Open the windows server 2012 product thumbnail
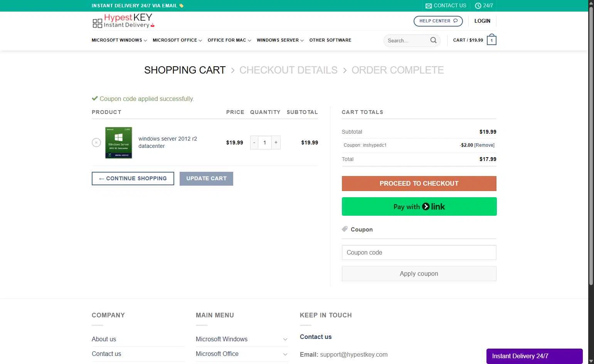 tap(119, 143)
